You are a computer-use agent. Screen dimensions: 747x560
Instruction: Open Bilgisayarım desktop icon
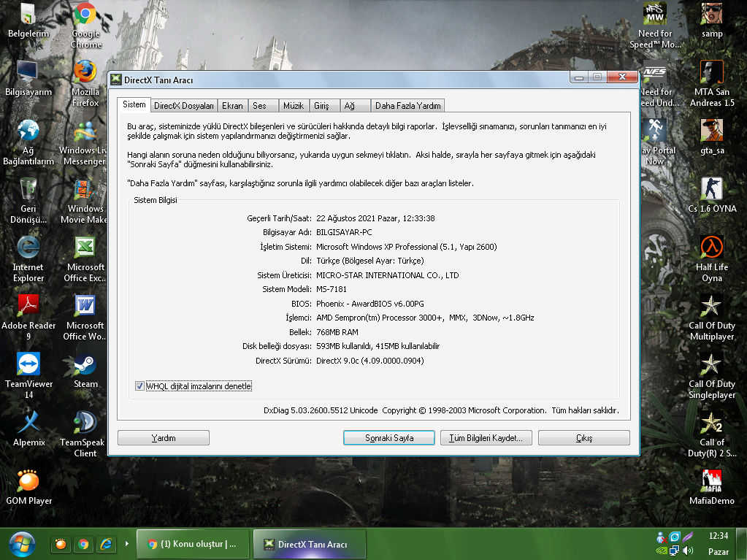[28, 79]
